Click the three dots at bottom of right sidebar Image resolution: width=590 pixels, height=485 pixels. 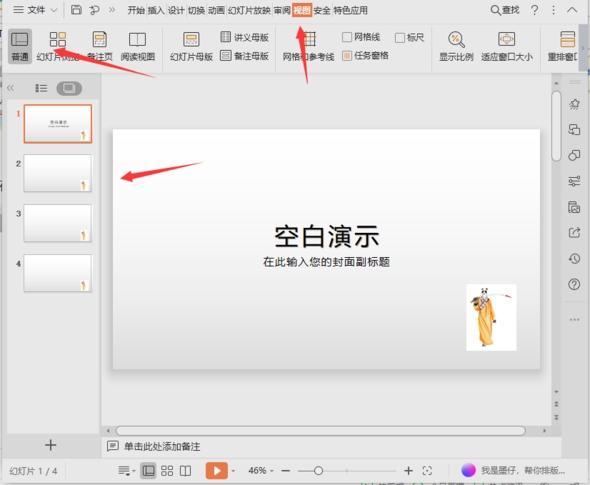pos(574,319)
